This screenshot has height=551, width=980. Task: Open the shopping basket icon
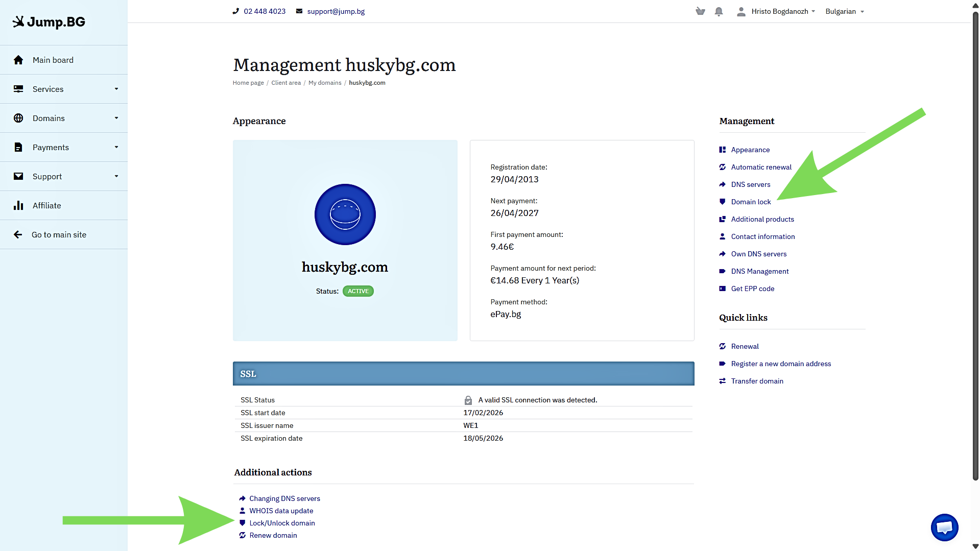coord(700,11)
